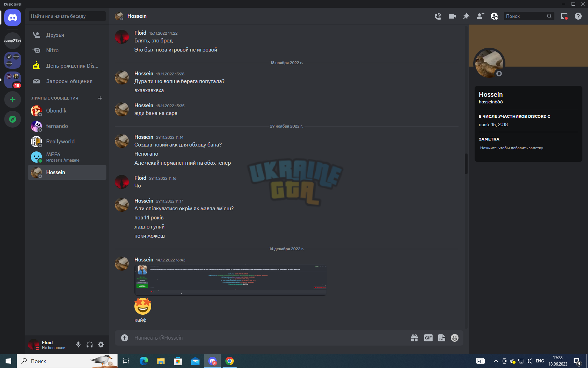Image resolution: width=588 pixels, height=368 pixels.
Task: Open the Windows notification center
Action: click(577, 361)
